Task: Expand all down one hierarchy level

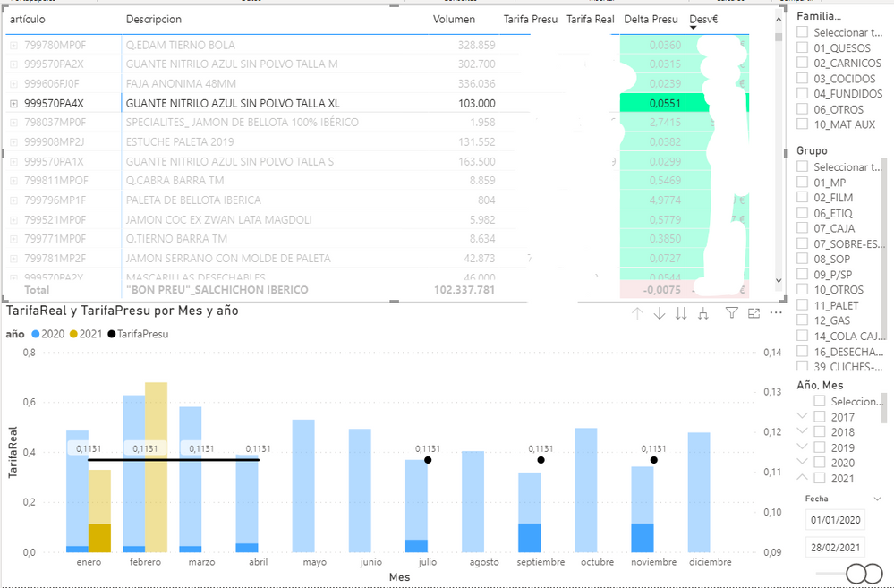Action: (x=703, y=313)
